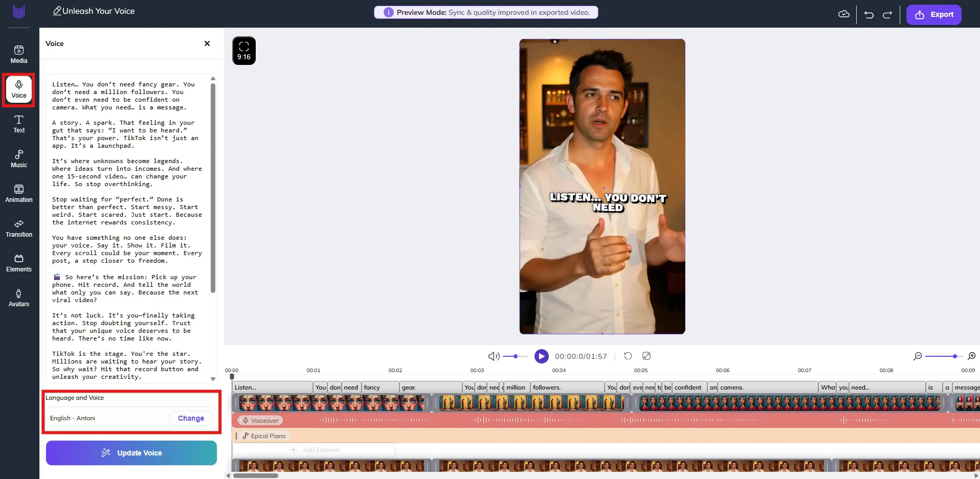Open the Avatars panel

19,298
